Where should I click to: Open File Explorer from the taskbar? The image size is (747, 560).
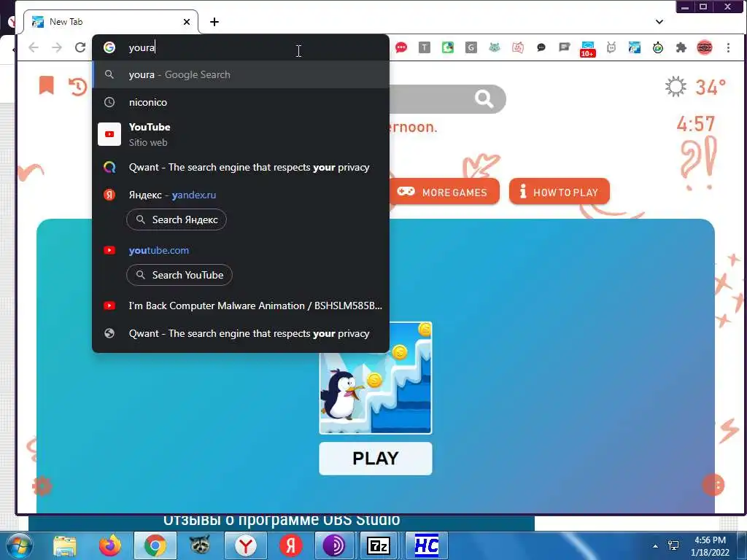[65, 546]
